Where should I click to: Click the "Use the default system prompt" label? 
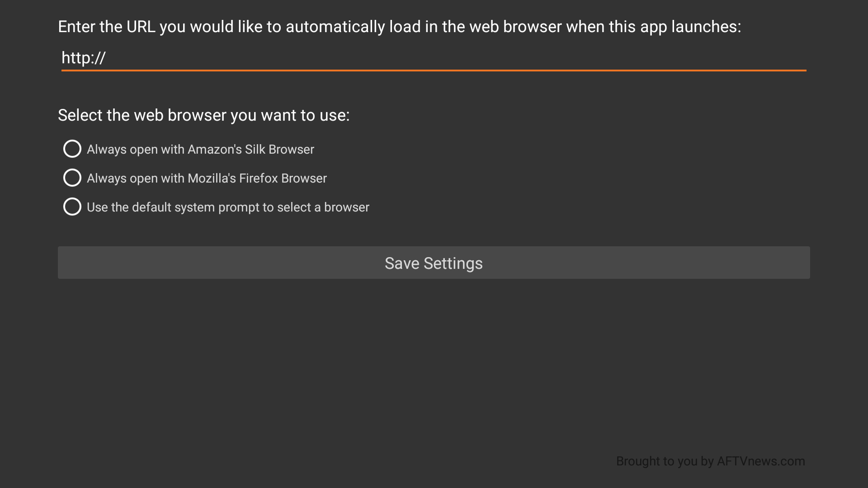[x=228, y=207]
